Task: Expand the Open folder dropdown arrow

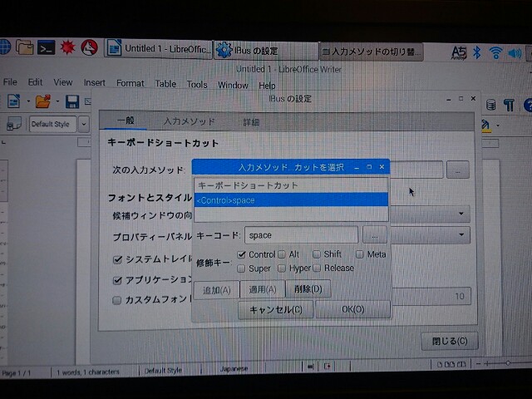Action: click(57, 101)
